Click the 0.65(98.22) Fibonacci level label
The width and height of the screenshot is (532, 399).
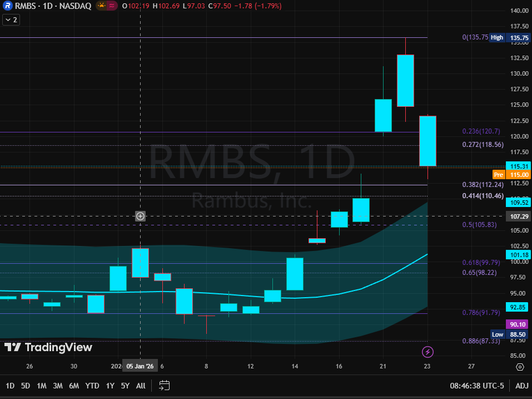[x=479, y=272]
